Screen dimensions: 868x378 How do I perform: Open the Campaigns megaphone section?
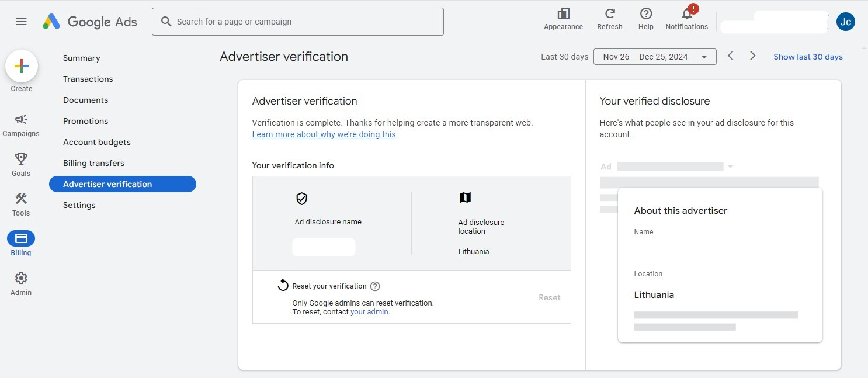click(21, 120)
